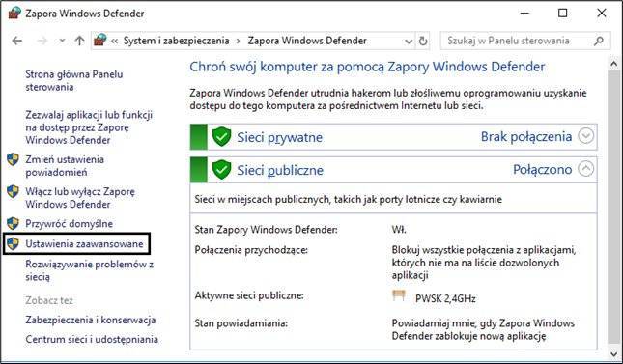The width and height of the screenshot is (623, 364).
Task: Click shield icon beside Ustawienia zaawansowane
Action: pyautogui.click(x=13, y=243)
